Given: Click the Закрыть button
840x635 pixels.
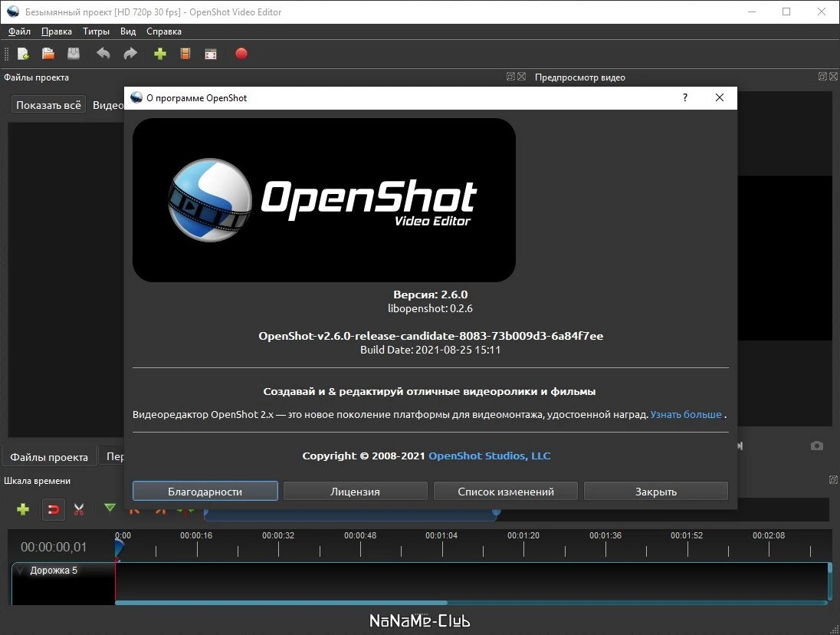Looking at the screenshot, I should (656, 492).
